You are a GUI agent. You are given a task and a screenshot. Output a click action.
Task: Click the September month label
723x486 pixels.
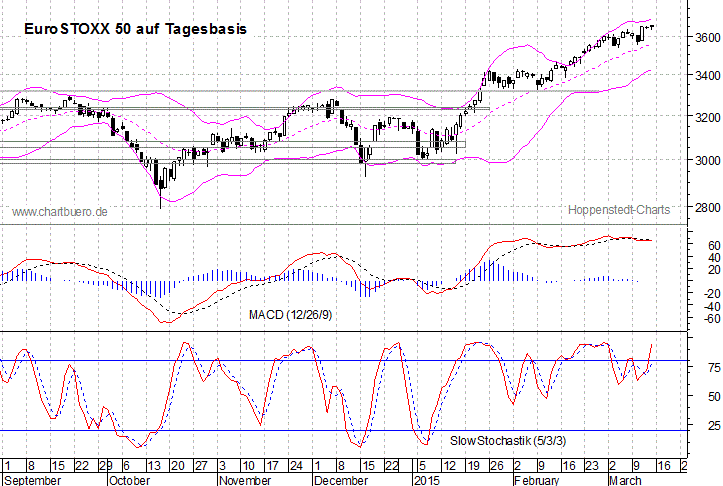(x=33, y=480)
